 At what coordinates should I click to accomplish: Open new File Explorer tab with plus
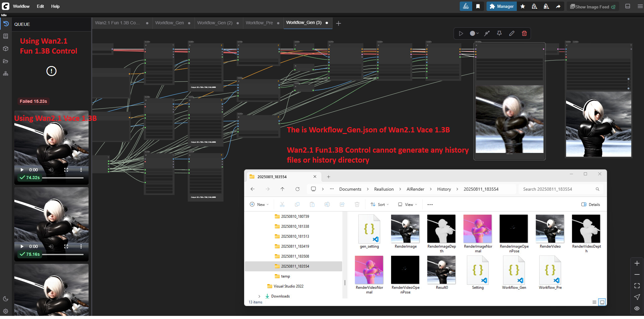pos(328,177)
